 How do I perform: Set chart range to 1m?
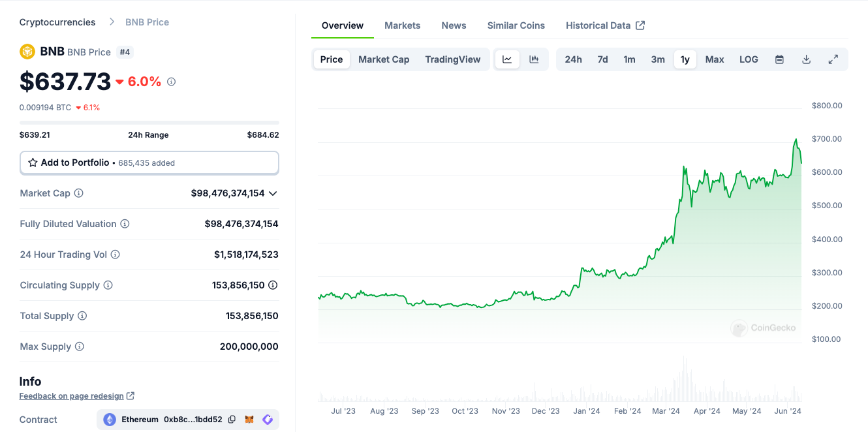(629, 59)
